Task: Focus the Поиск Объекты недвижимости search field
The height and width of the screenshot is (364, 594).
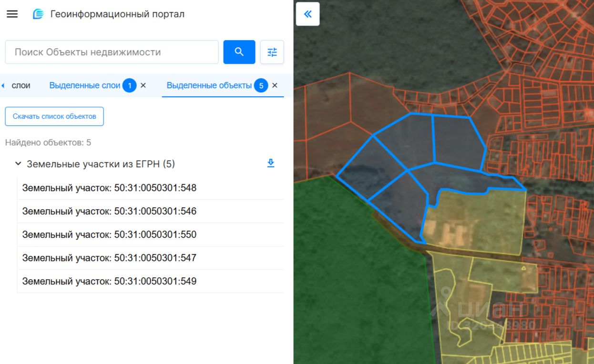Action: pyautogui.click(x=112, y=52)
